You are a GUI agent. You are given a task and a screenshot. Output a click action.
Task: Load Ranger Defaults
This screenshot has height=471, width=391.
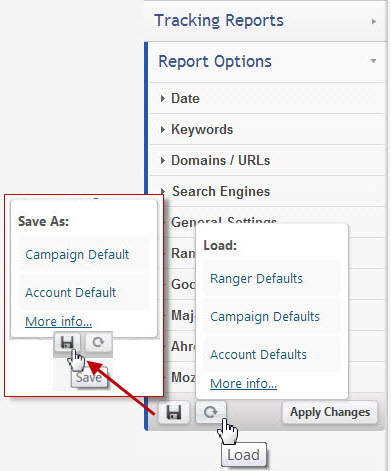[x=256, y=279]
